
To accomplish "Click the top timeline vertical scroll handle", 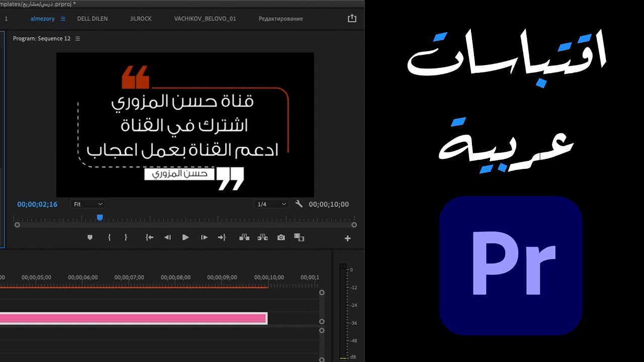I will tap(322, 293).
